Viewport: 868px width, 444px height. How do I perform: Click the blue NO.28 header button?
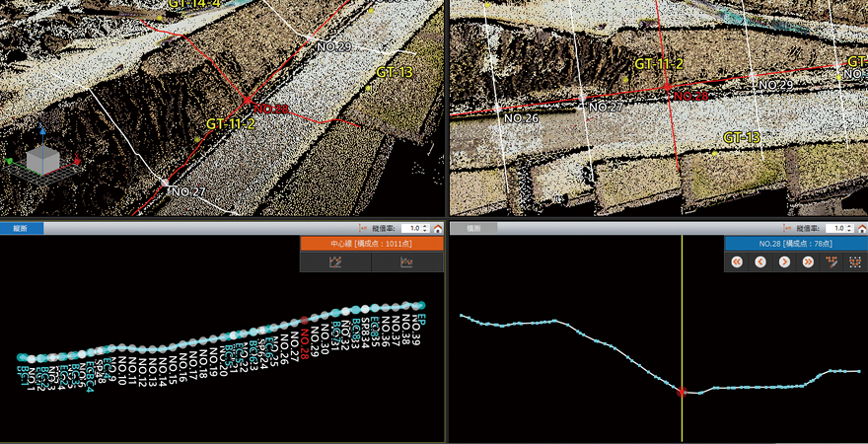(795, 244)
